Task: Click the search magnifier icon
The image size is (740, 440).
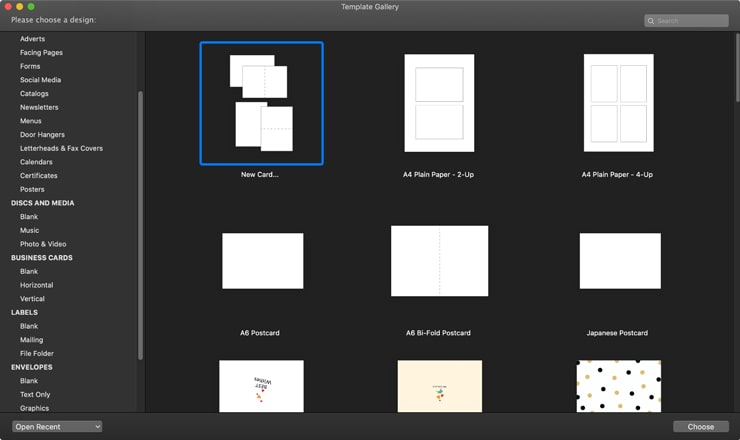Action: point(651,21)
